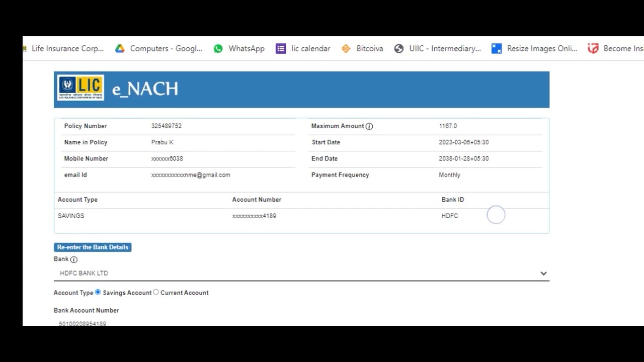
Task: Open the HDFC BANK LTD bank dropdown
Action: click(x=301, y=273)
